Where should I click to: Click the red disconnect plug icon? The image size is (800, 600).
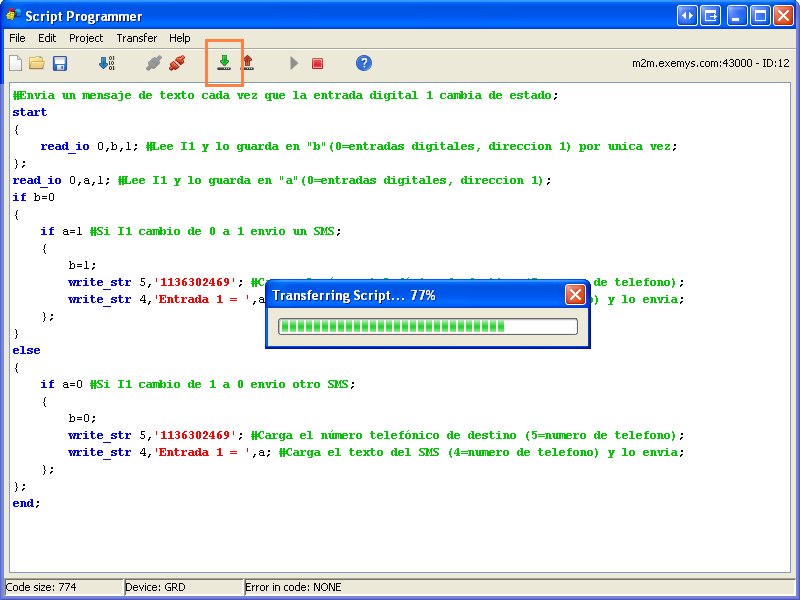pos(177,63)
